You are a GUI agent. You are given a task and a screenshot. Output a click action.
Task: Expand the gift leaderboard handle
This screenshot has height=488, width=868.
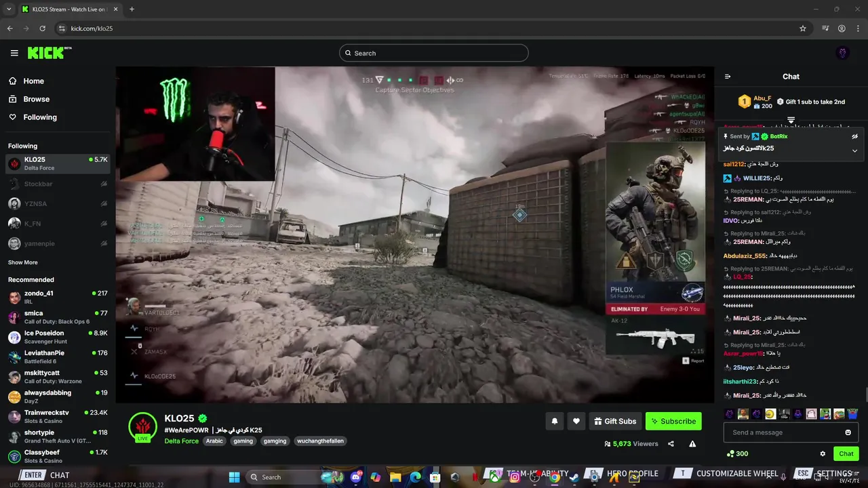[x=791, y=120]
